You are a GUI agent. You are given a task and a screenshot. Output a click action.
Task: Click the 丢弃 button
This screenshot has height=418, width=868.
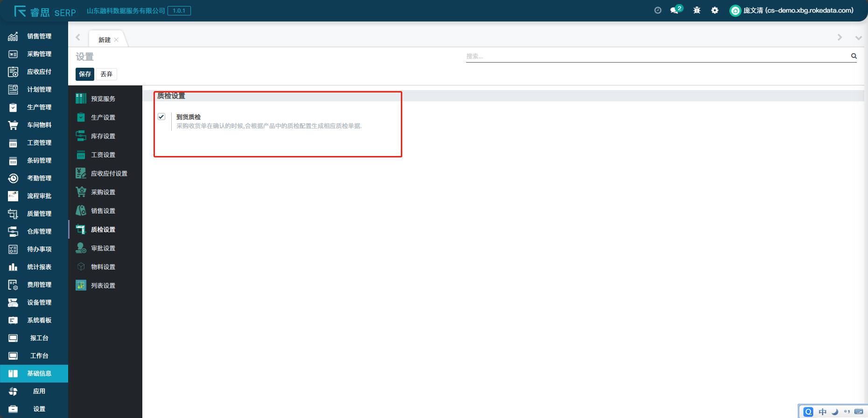pos(106,74)
